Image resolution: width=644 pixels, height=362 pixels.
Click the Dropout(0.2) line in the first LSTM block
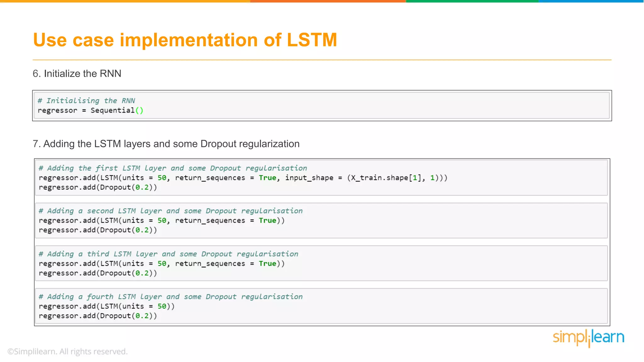[98, 187]
